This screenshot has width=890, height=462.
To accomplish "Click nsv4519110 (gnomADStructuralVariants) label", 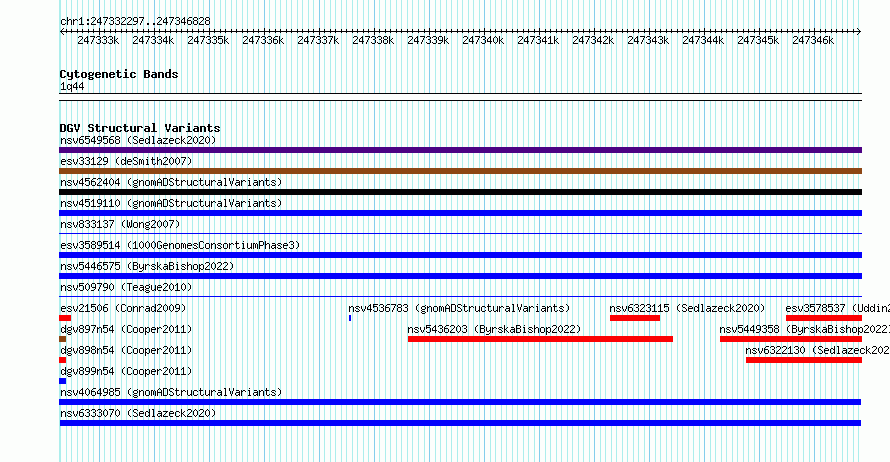I will tap(171, 203).
